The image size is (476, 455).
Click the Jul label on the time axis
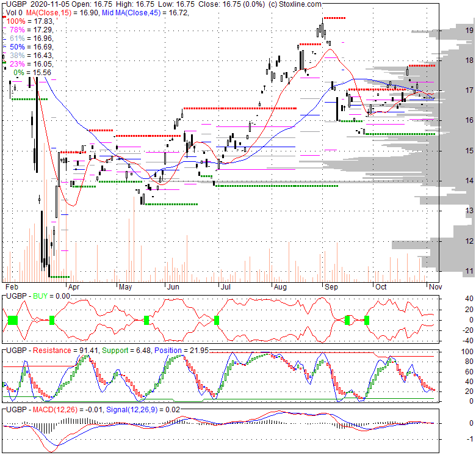tap(226, 286)
